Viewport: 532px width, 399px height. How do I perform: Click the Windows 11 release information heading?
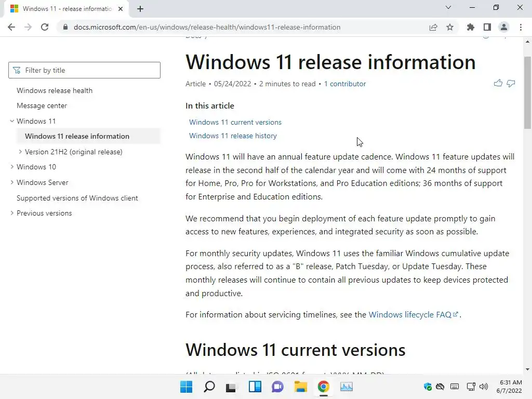(x=330, y=62)
